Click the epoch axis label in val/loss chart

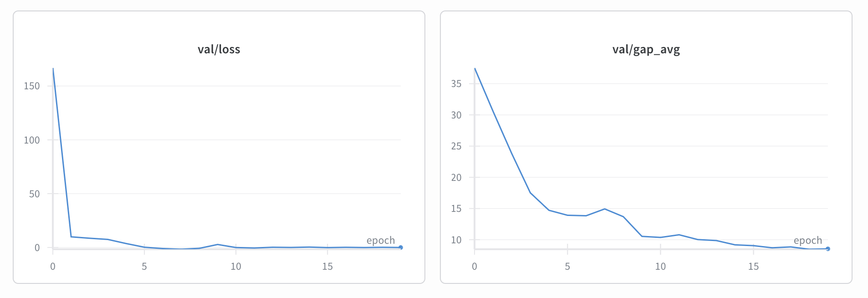click(381, 240)
